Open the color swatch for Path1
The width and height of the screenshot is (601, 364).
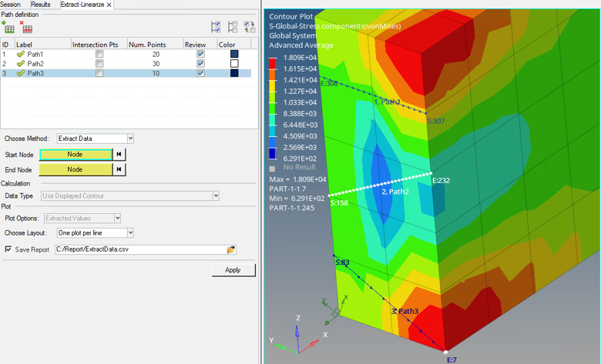[x=234, y=55]
